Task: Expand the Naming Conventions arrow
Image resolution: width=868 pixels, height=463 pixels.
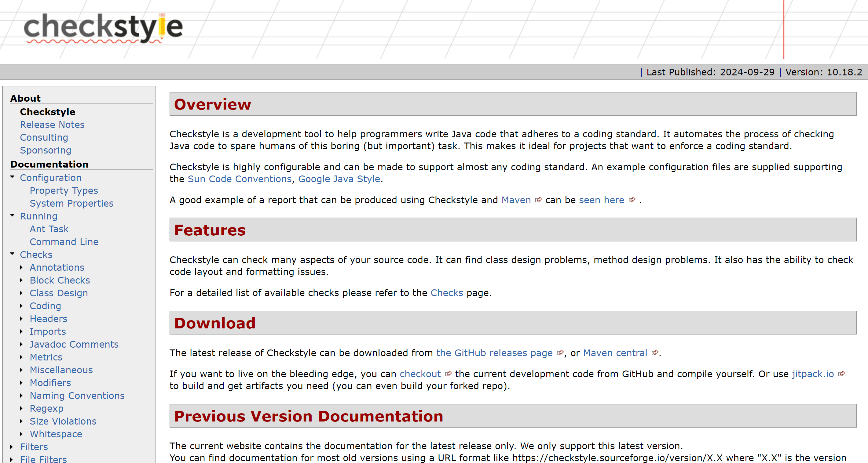Action: 21,395
